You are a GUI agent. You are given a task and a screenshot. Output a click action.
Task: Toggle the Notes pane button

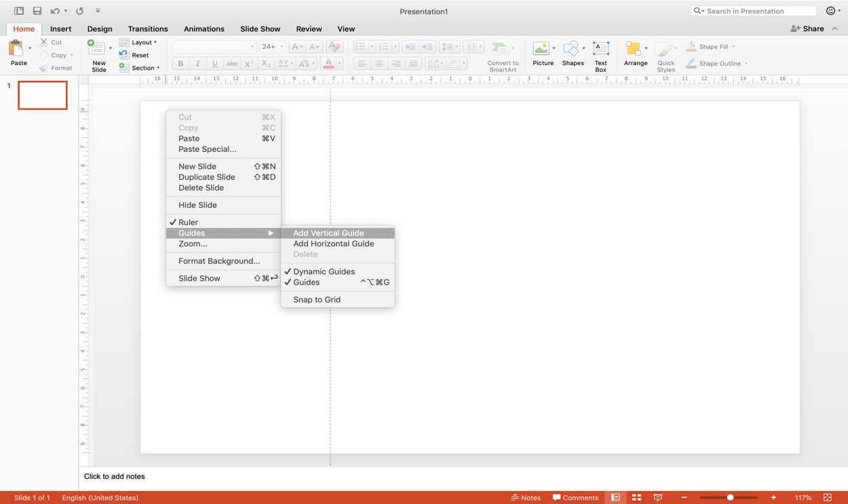pyautogui.click(x=526, y=498)
